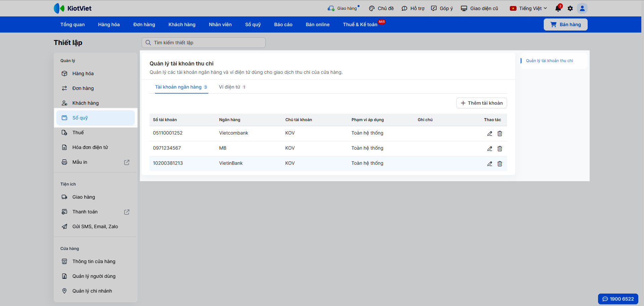Click the Thông tin cửa hàng store icon

click(x=64, y=261)
